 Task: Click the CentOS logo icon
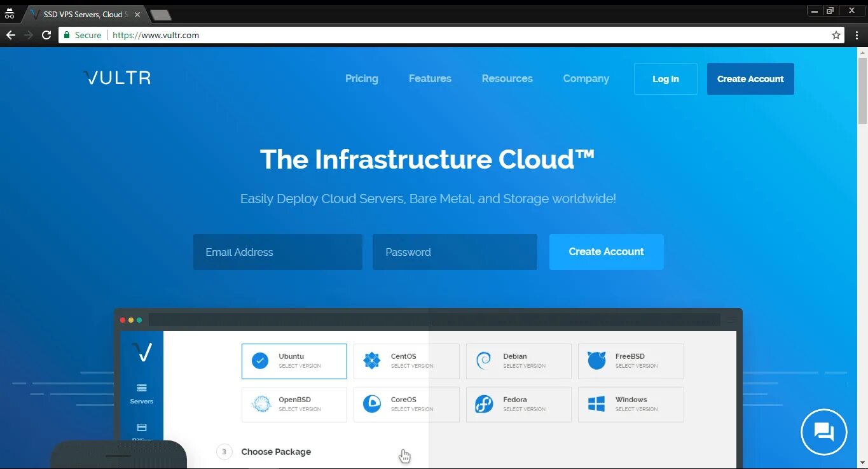(372, 361)
